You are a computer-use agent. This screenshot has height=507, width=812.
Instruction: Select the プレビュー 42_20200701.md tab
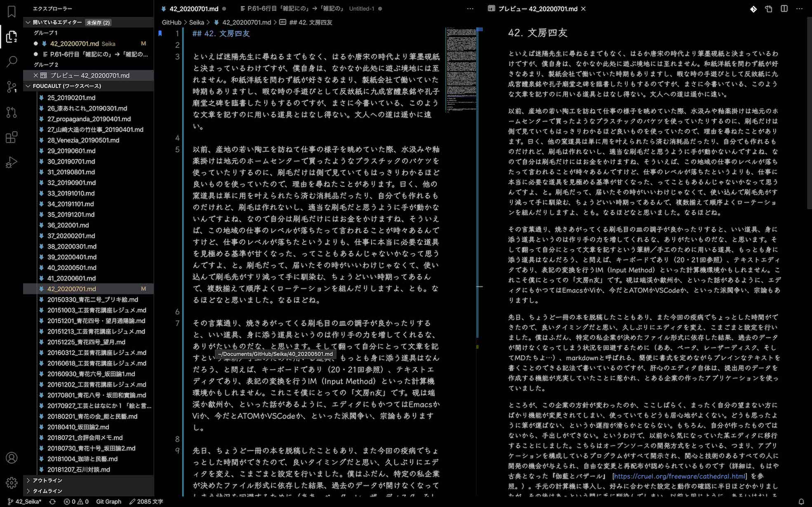537,9
